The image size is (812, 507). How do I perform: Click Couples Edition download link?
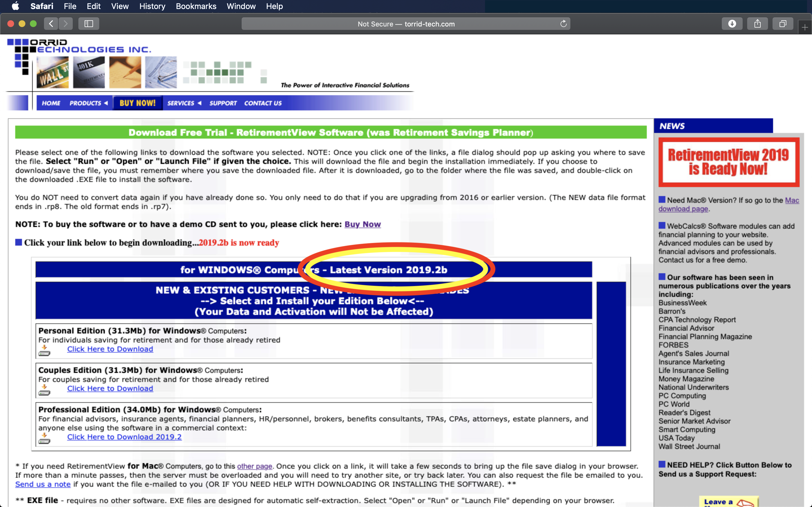pyautogui.click(x=110, y=388)
